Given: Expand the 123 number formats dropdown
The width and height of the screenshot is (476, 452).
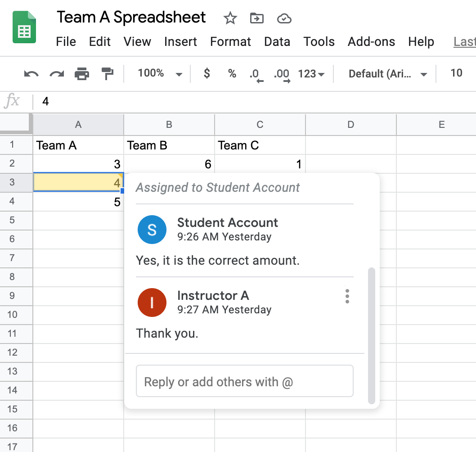Looking at the screenshot, I should [311, 74].
